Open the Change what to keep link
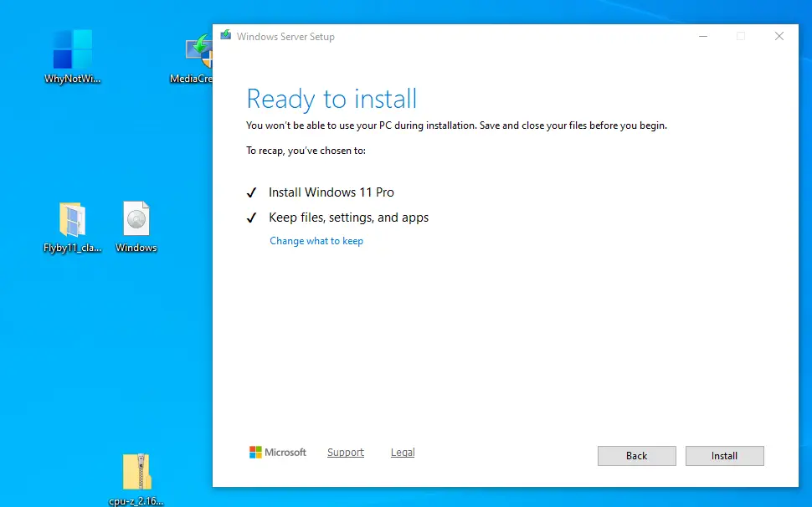Screen dimensions: 812x507 316,241
